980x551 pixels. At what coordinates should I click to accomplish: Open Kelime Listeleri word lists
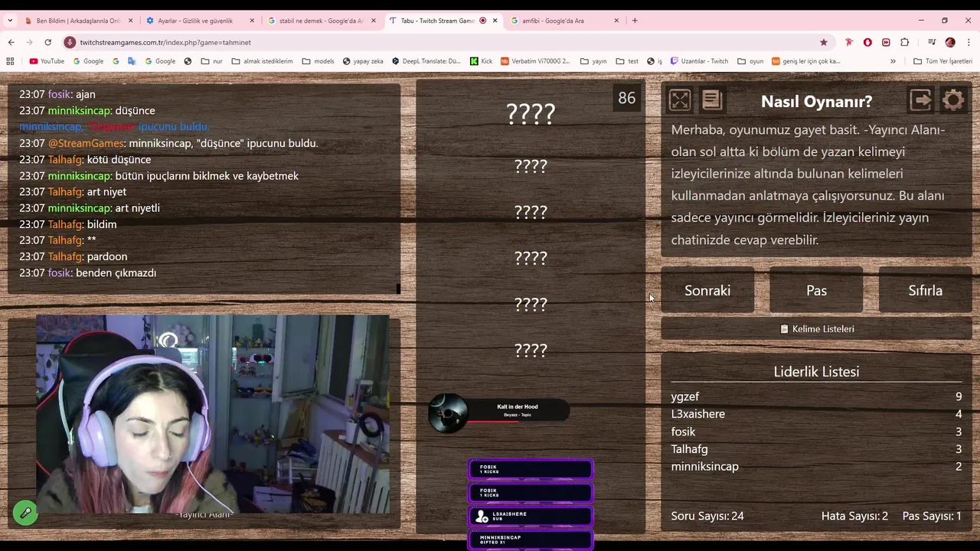[x=816, y=329]
